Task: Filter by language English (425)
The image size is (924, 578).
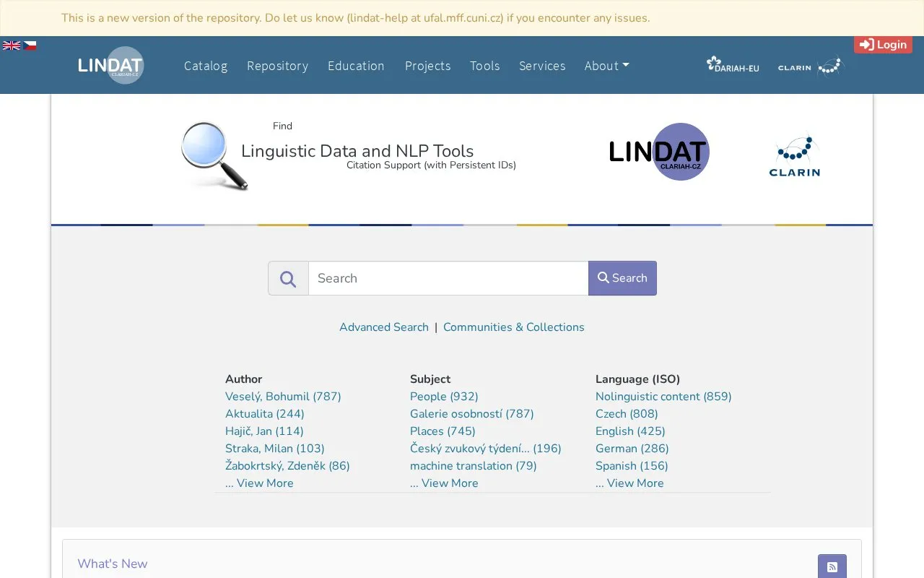Action: click(630, 431)
